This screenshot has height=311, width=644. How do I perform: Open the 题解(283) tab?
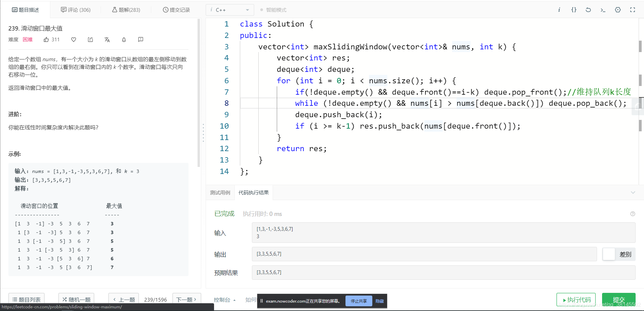(x=126, y=10)
